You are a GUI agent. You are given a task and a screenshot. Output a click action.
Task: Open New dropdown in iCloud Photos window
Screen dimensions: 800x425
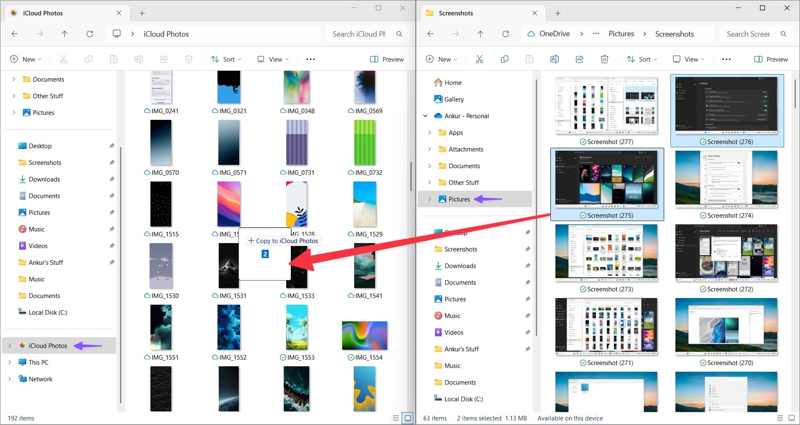pos(26,59)
